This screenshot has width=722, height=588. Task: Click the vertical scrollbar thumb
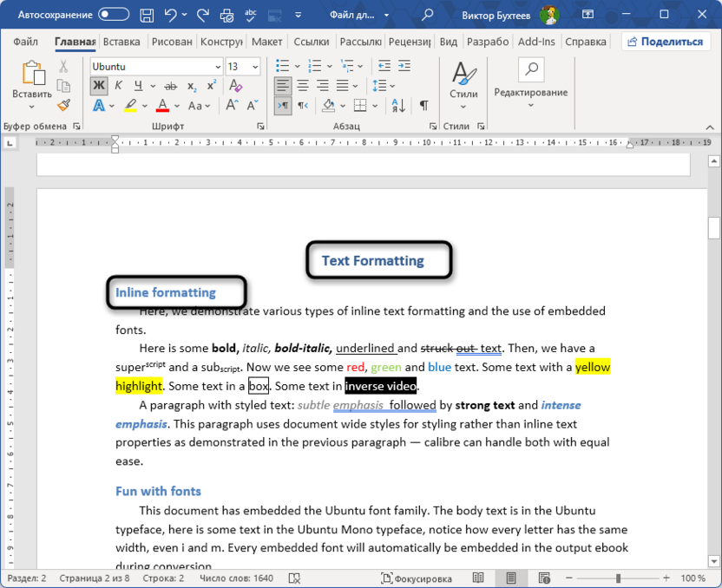[x=713, y=227]
